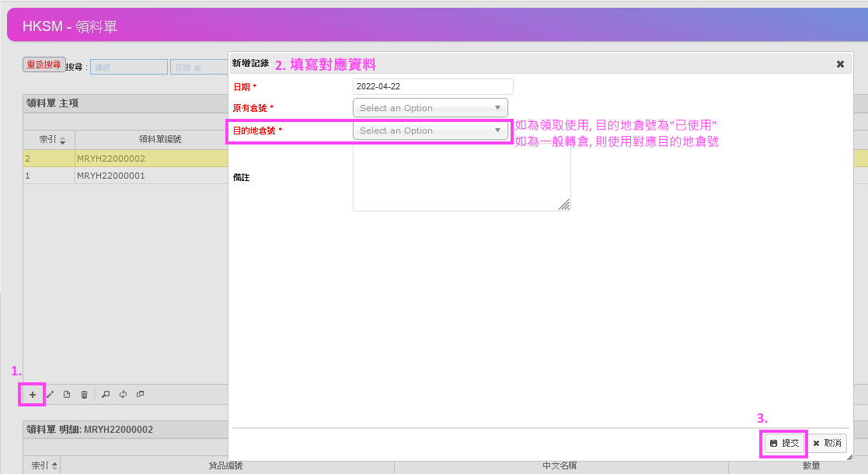Submit the form with the 提交 button
Screen dimensions: 868x474
point(783,443)
